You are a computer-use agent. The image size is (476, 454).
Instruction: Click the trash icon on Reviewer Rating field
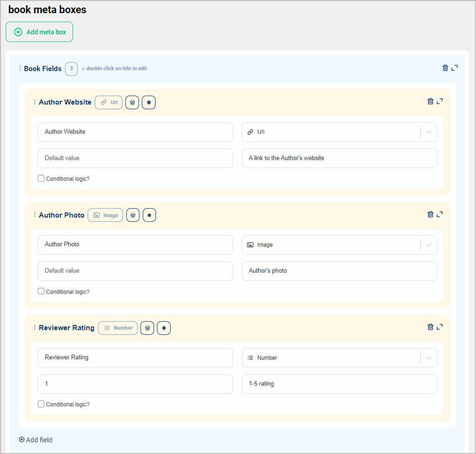coord(430,326)
